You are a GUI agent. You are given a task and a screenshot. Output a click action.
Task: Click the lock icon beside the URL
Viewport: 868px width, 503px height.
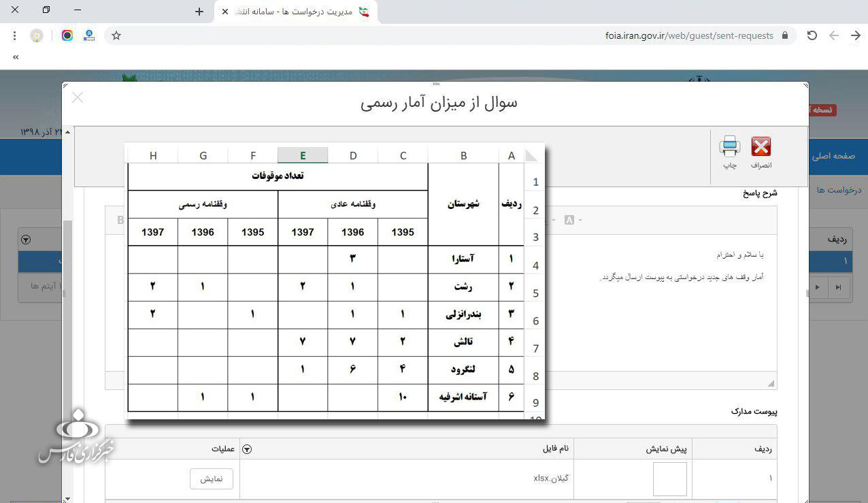785,35
